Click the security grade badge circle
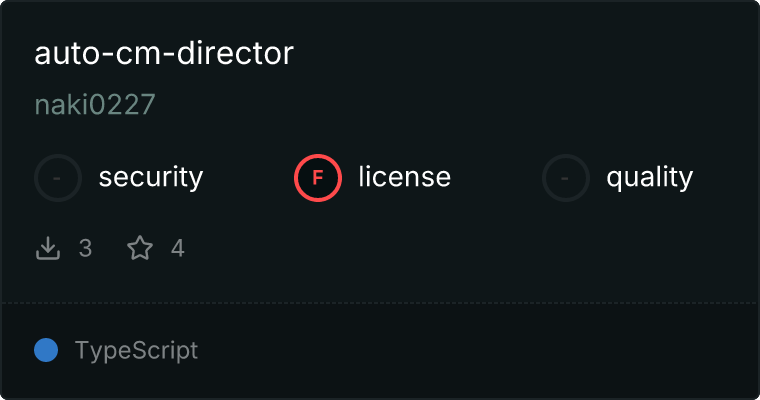 [x=58, y=178]
